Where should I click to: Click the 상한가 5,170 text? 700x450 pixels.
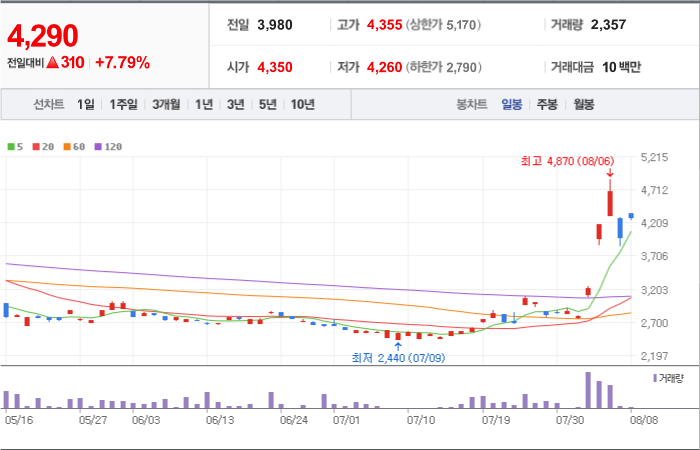[x=443, y=25]
